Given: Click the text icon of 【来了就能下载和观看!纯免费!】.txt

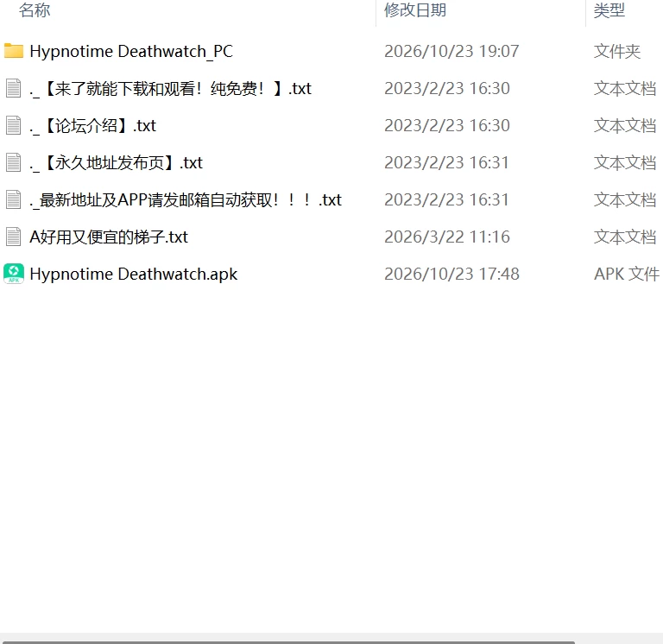Looking at the screenshot, I should pyautogui.click(x=14, y=88).
